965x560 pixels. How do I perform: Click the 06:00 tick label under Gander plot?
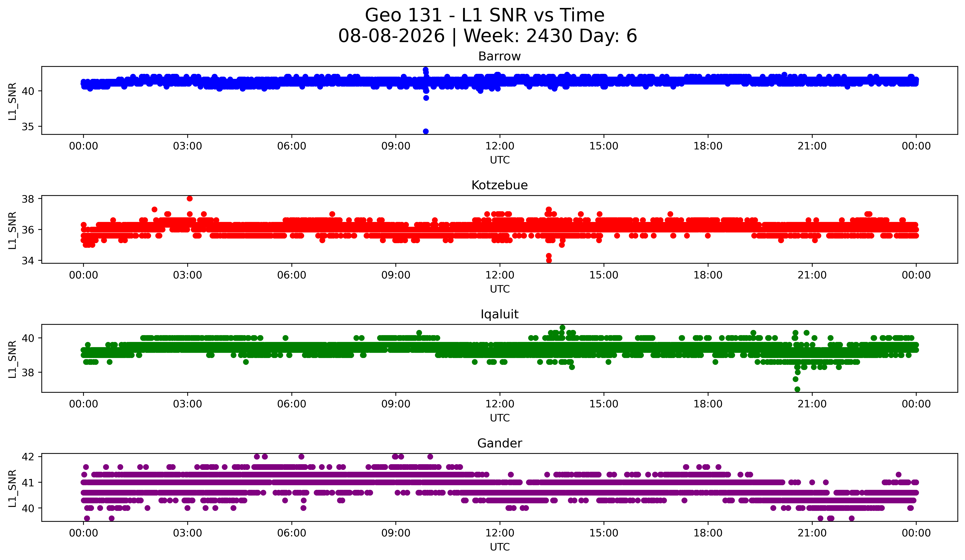[292, 533]
